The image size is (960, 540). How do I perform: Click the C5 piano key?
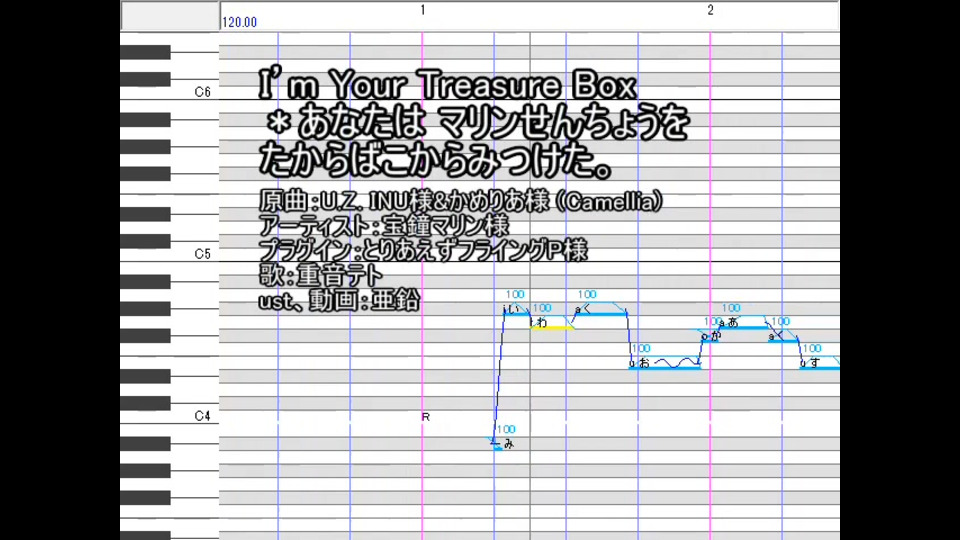click(170, 254)
